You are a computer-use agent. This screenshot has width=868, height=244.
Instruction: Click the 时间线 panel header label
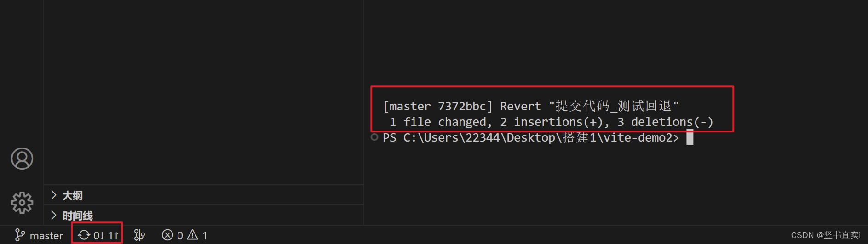click(x=78, y=216)
